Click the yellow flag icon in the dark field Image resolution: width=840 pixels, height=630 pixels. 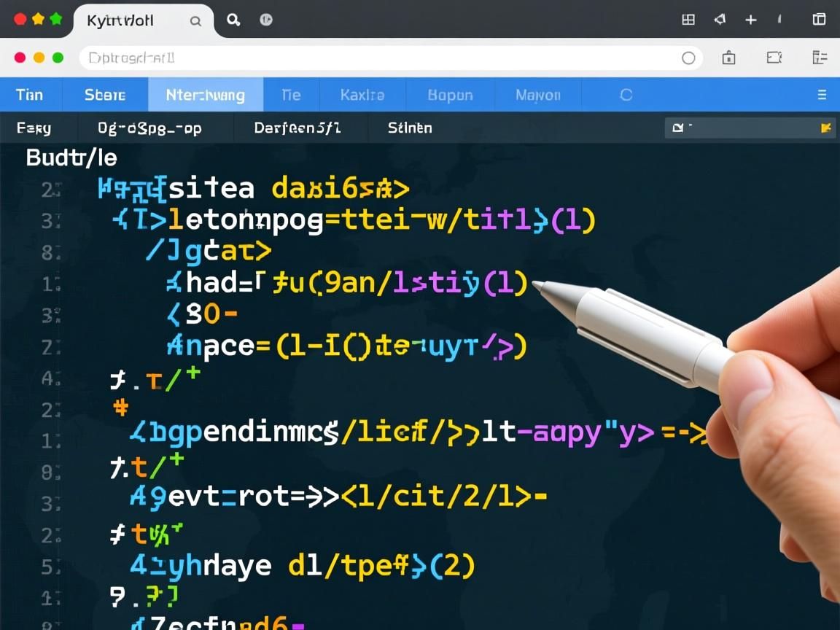(x=825, y=128)
